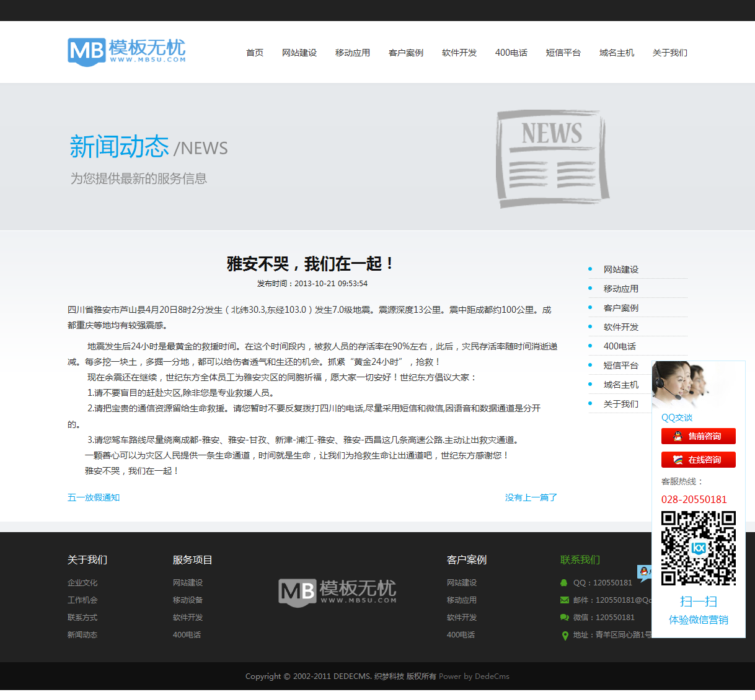Click the gray MB logo in the footer

337,592
